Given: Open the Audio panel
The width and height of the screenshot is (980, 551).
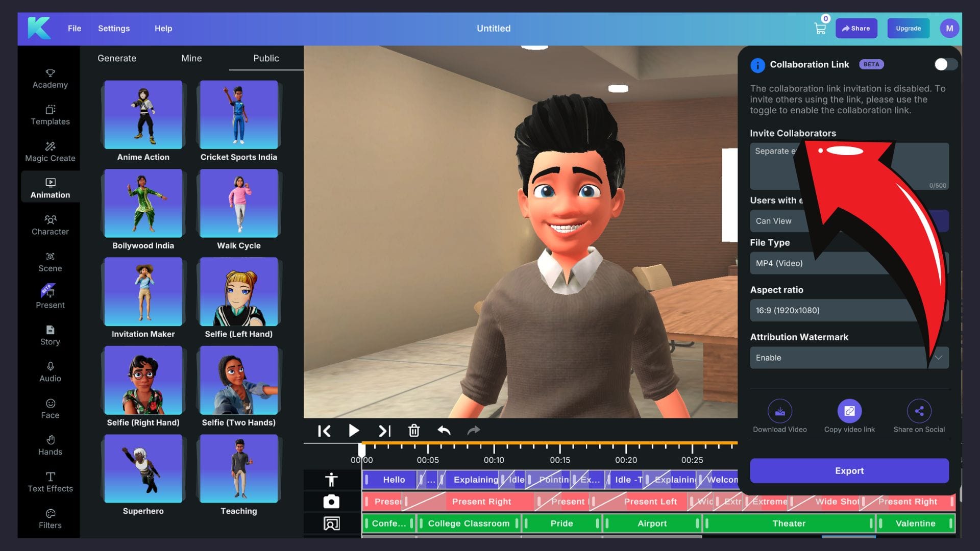Looking at the screenshot, I should 50,372.
